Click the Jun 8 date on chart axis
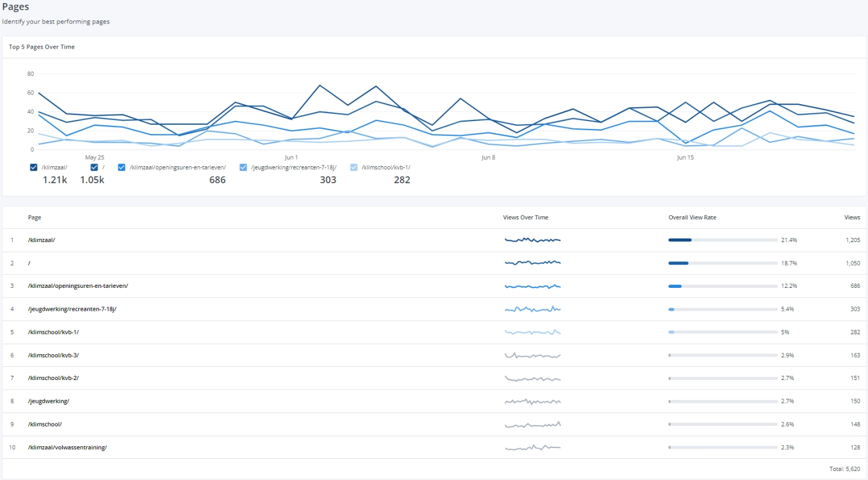 tap(488, 158)
